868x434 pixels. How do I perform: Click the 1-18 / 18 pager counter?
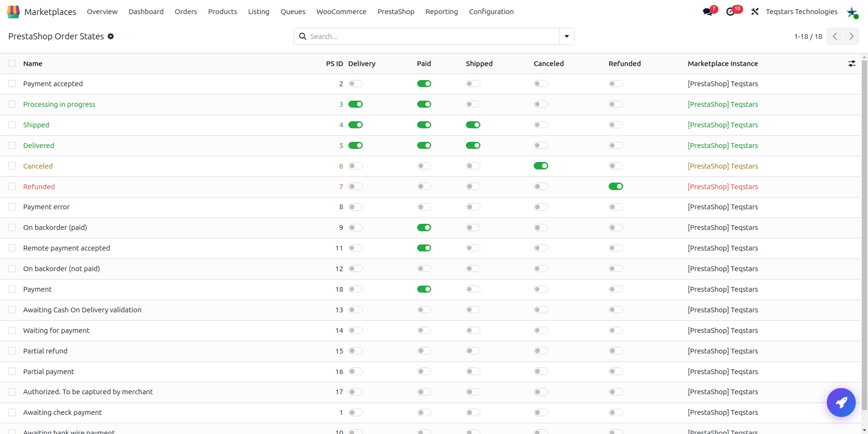coord(808,37)
